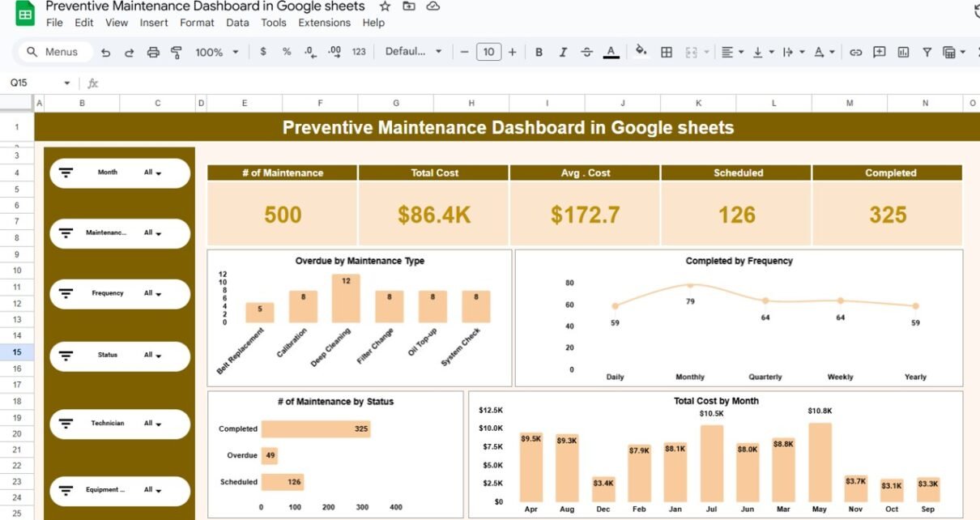
Task: Click the insert chart icon
Action: (903, 52)
